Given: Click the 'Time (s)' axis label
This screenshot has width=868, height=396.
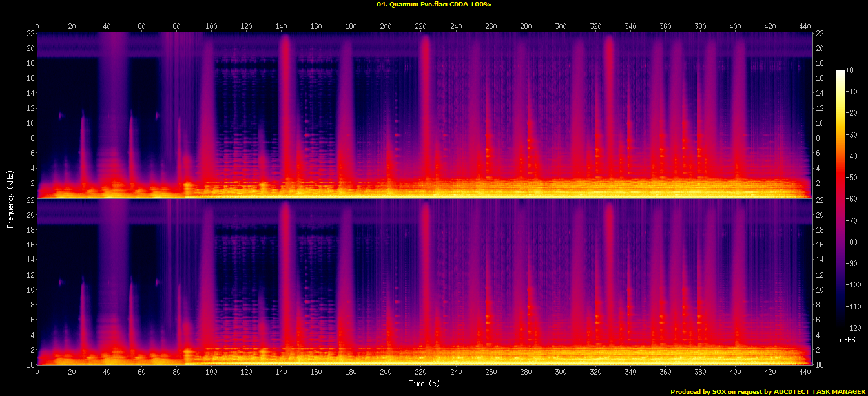Looking at the screenshot, I should pos(424,383).
